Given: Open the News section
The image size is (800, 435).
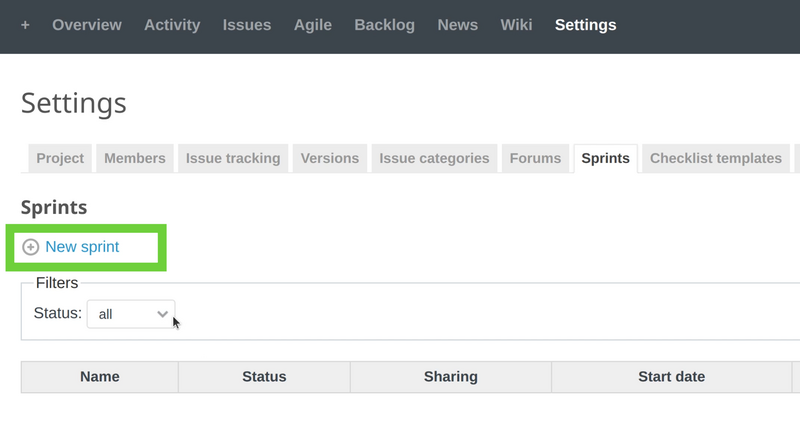Looking at the screenshot, I should tap(457, 25).
